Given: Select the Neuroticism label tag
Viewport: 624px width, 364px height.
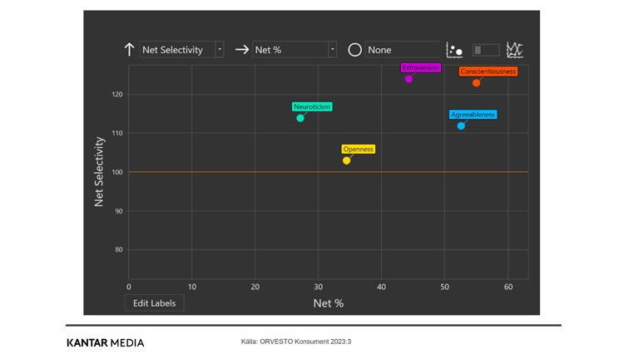Looking at the screenshot, I should (x=312, y=106).
